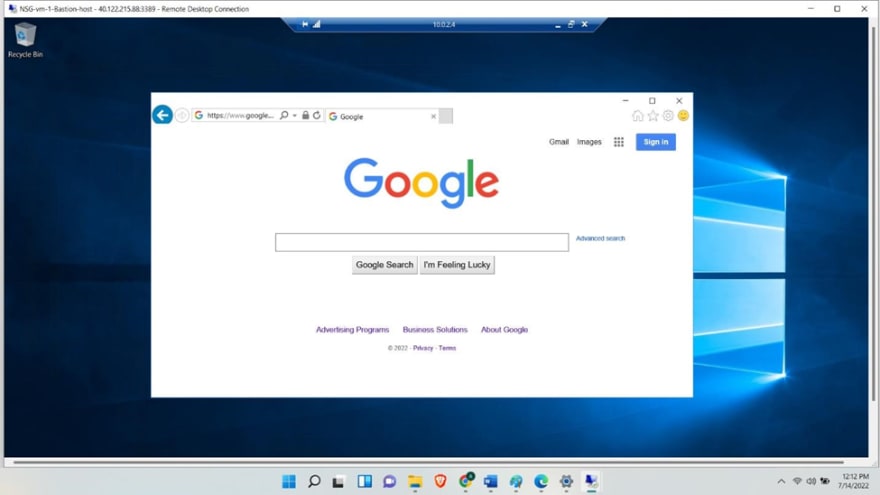The width and height of the screenshot is (880, 495).
Task: Launch Brave browser from taskbar
Action: [x=441, y=482]
